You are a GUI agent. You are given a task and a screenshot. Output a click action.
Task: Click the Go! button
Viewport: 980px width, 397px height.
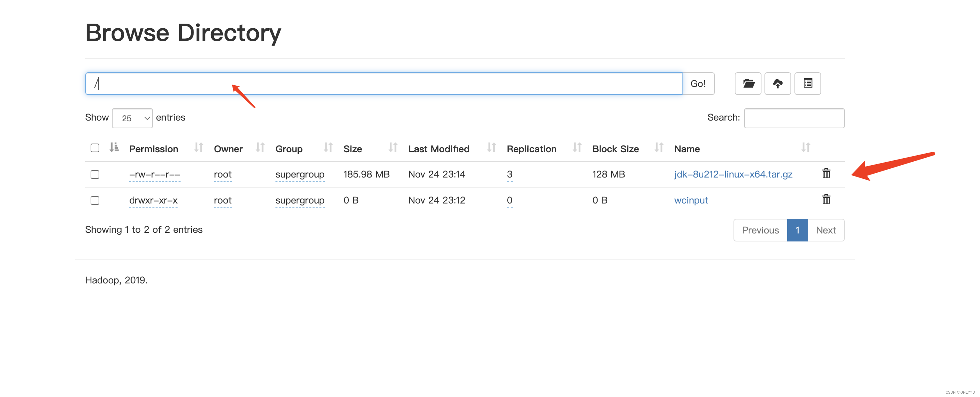point(698,84)
